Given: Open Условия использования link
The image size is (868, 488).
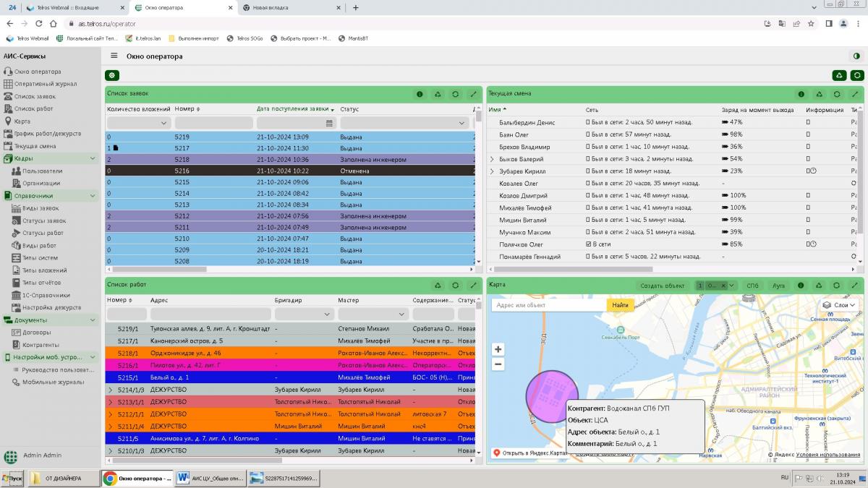Looking at the screenshot, I should [828, 454].
